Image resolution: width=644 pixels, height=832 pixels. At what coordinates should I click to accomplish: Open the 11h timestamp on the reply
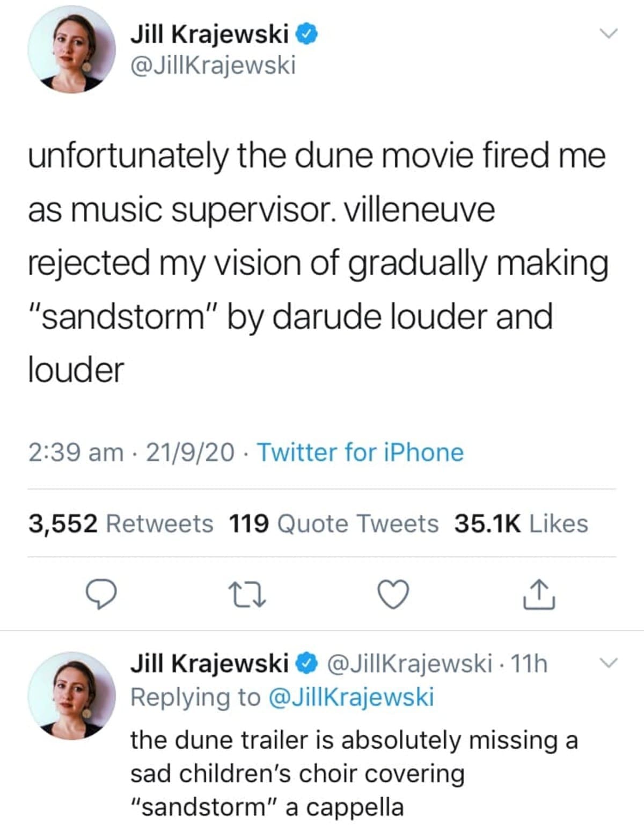(x=529, y=664)
